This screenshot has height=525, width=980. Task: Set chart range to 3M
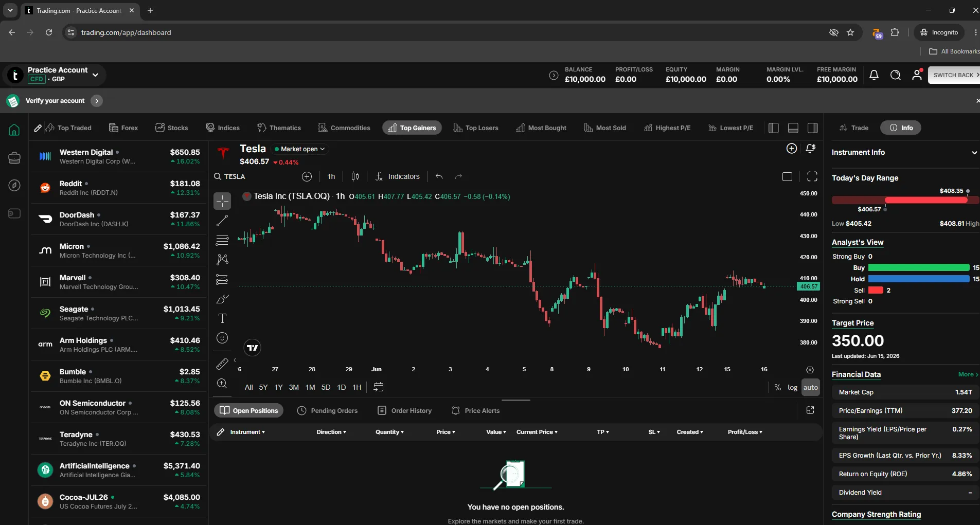click(x=294, y=387)
